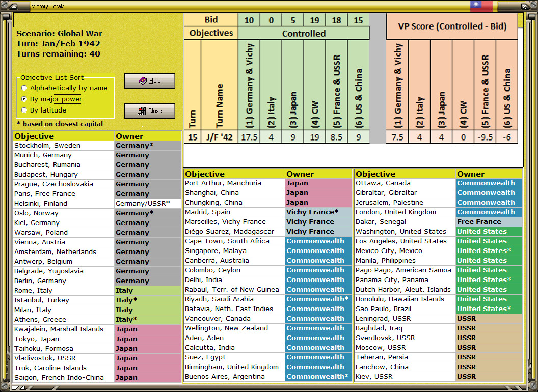Screen dimensions: 538x392
Task: Click France & USSR controlled value 8.5
Action: click(337, 137)
